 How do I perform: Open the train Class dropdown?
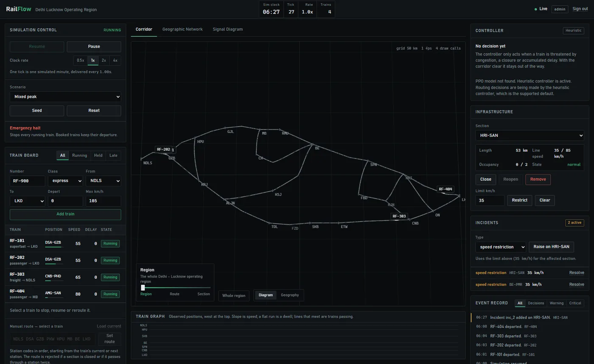[x=65, y=181]
